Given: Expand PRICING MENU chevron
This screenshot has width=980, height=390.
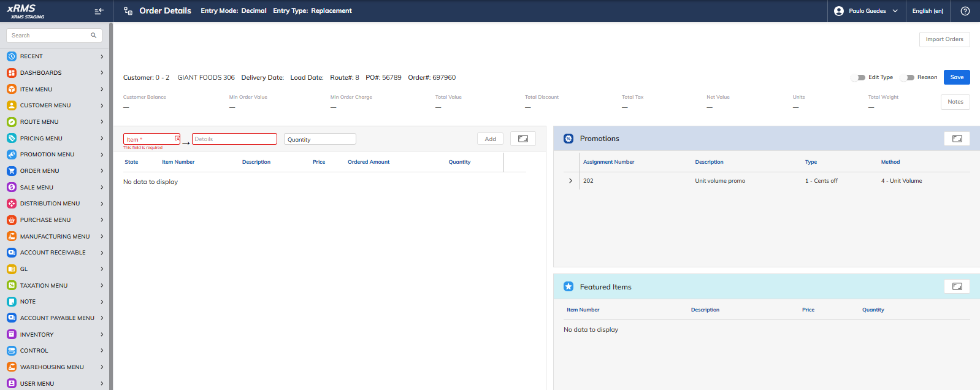Looking at the screenshot, I should coord(102,139).
